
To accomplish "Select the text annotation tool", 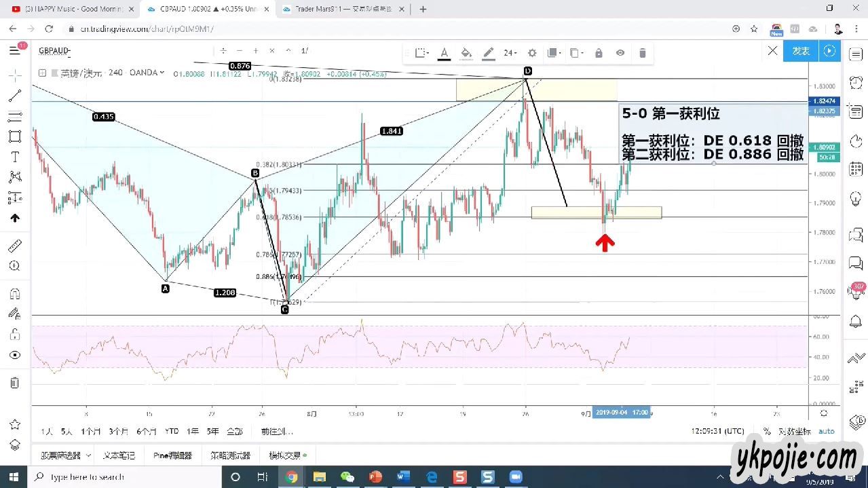I will 15,157.
